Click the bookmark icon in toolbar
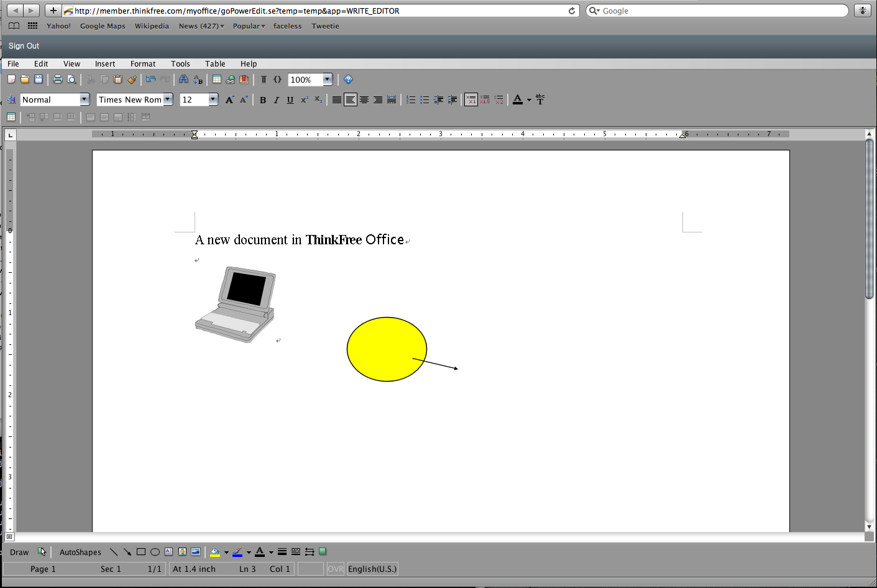 pyautogui.click(x=244, y=80)
